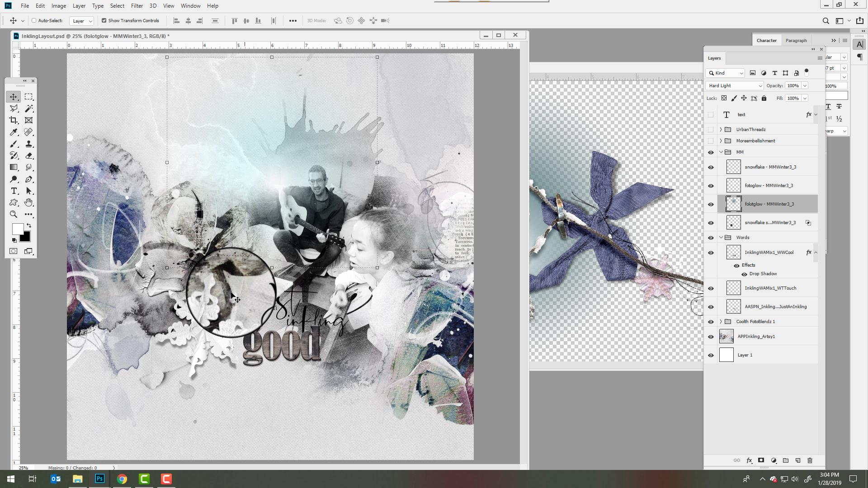The width and height of the screenshot is (868, 488).
Task: Delete layer using the trash icon
Action: pyautogui.click(x=811, y=460)
